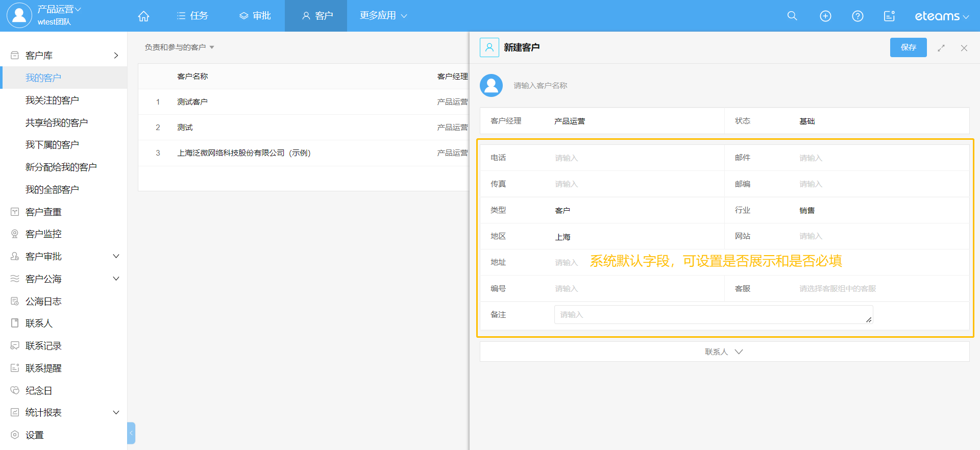Open the notification list icon beside eteams
This screenshot has width=980, height=450.
point(889,16)
